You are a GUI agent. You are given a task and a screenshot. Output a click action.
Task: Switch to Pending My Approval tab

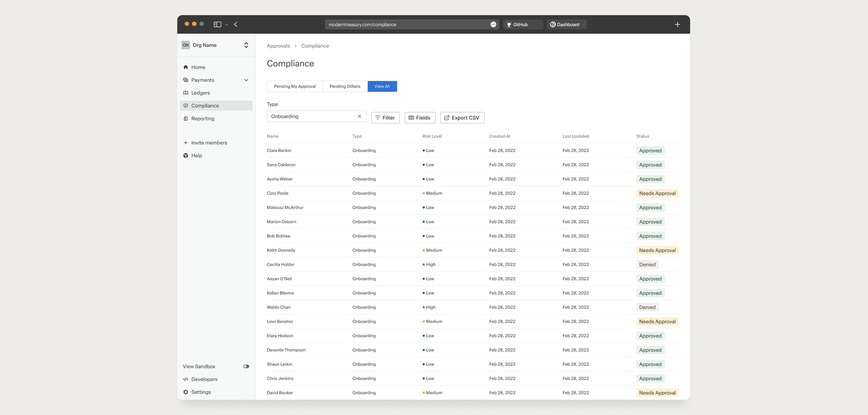pos(295,86)
